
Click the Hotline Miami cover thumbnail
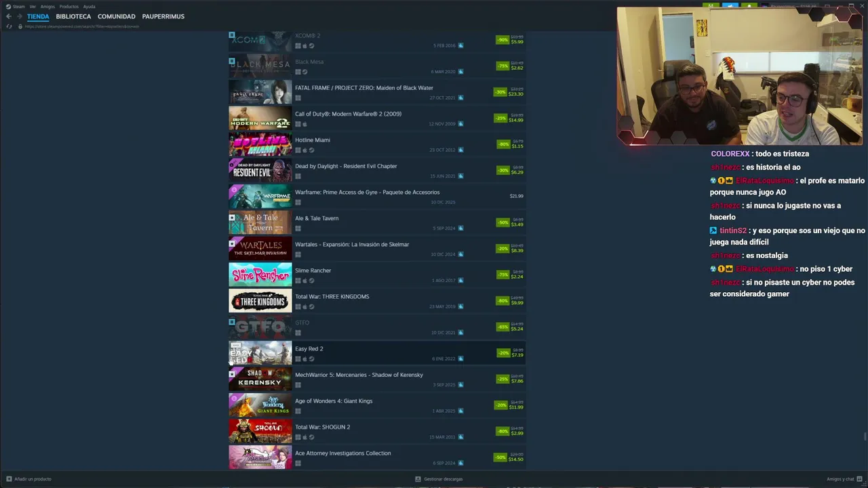click(x=260, y=144)
